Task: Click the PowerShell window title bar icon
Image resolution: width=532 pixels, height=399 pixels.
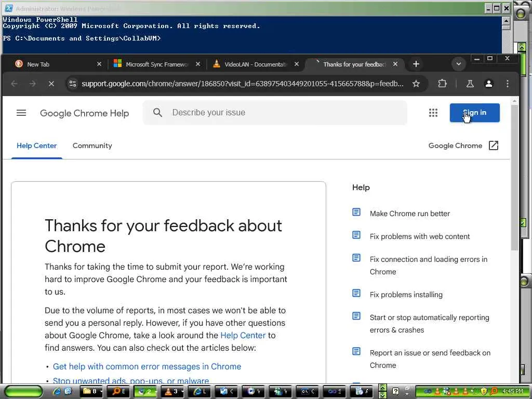Action: click(x=9, y=8)
